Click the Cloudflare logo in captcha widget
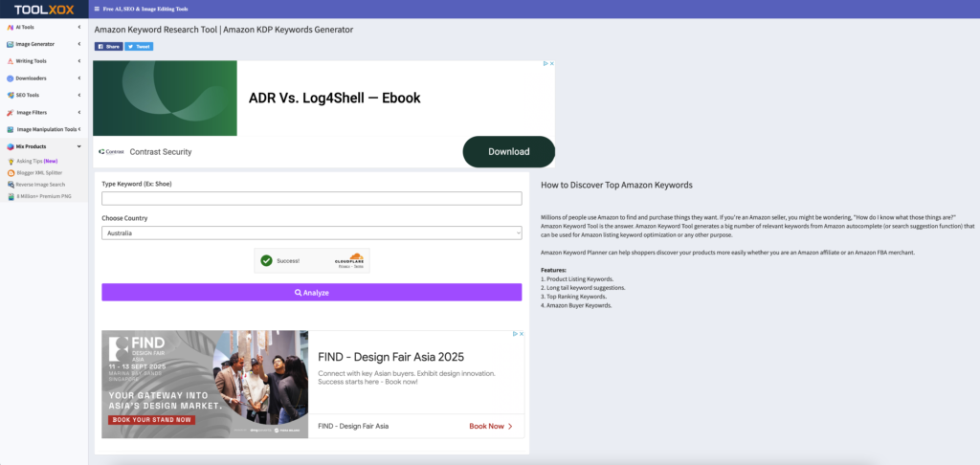 click(x=348, y=257)
